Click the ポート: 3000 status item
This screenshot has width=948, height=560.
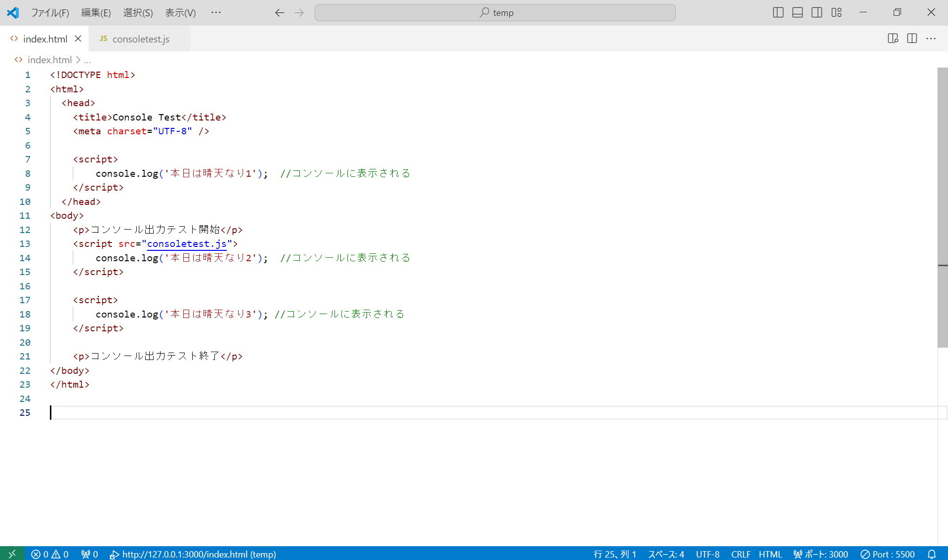coord(821,554)
